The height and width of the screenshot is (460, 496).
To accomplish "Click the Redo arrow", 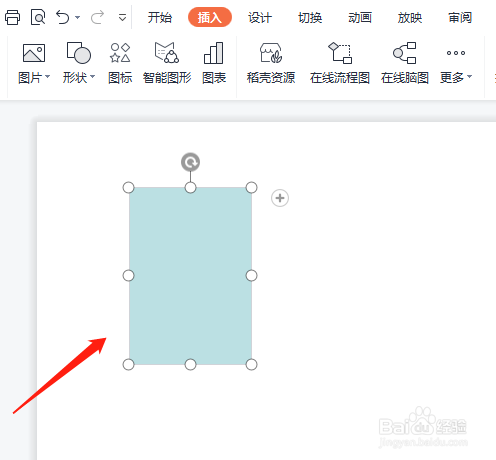I will (97, 17).
